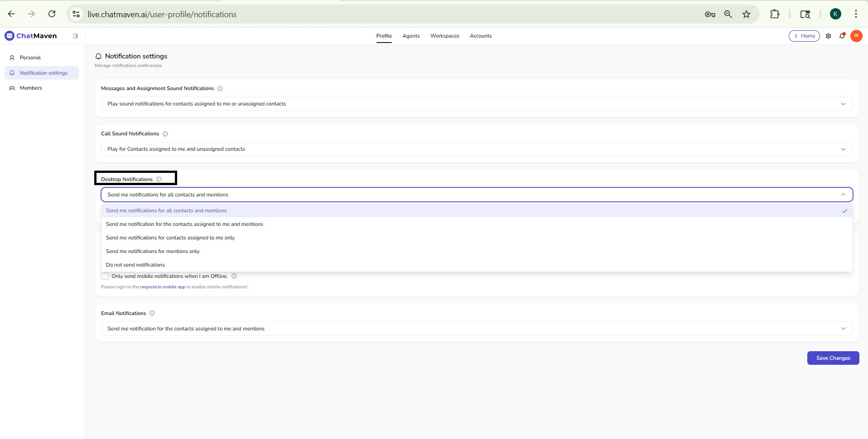Screen dimensions: 868x439
Task: Bookmark this page with star icon
Action: 746,14
